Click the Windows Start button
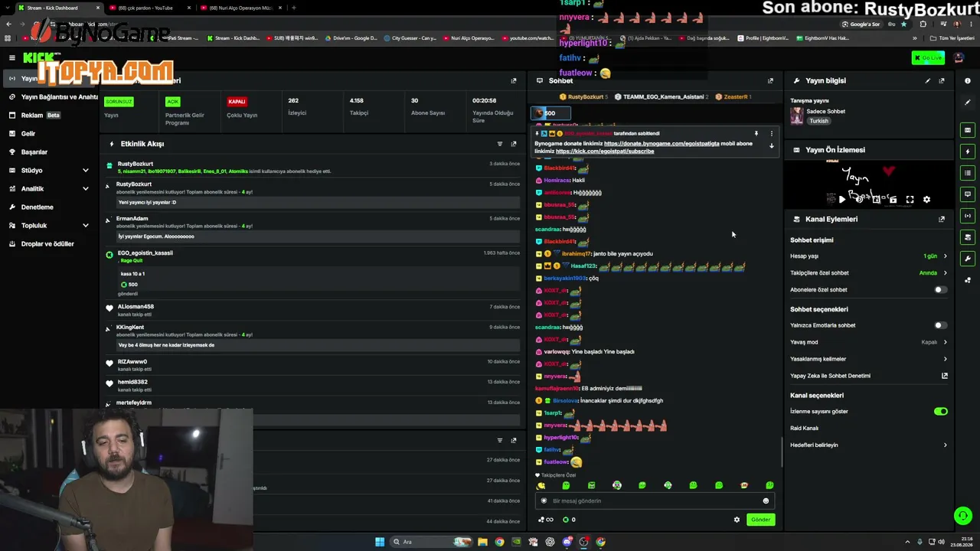The width and height of the screenshot is (980, 551). (x=380, y=542)
